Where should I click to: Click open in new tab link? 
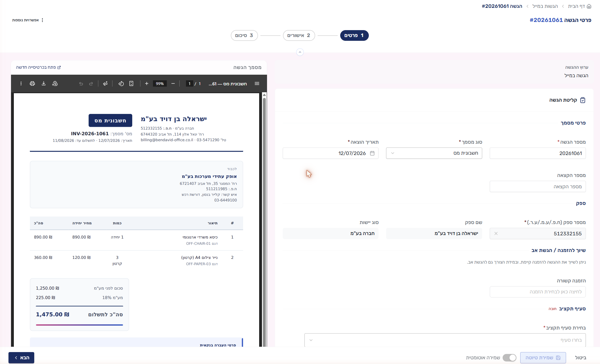coord(38,67)
